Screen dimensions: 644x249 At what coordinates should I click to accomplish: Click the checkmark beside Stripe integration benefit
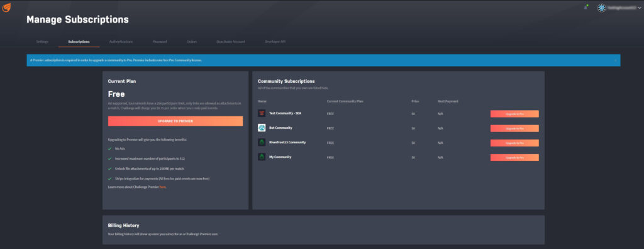tap(109, 179)
